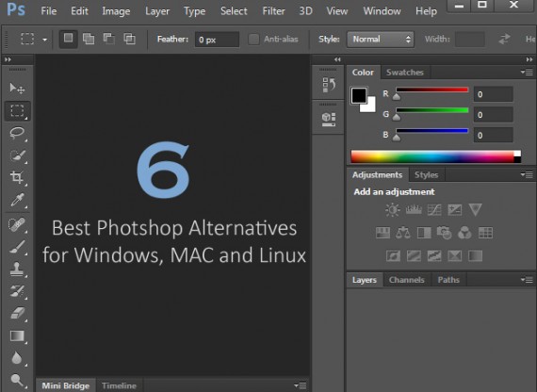Add an Invert adjustment
This screenshot has width=537, height=392.
[x=393, y=256]
